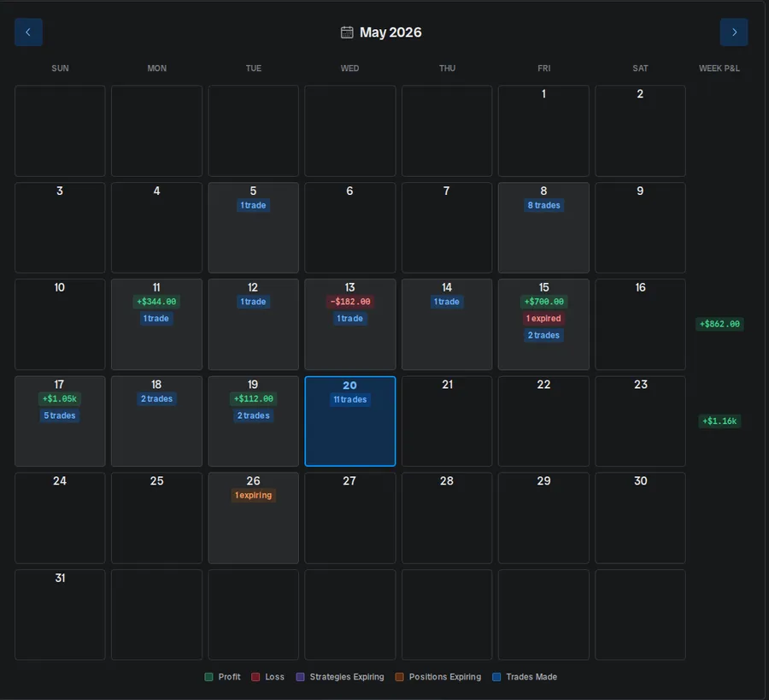Viewport: 769px width, 700px height.
Task: Select day 31 cell
Action: point(60,615)
